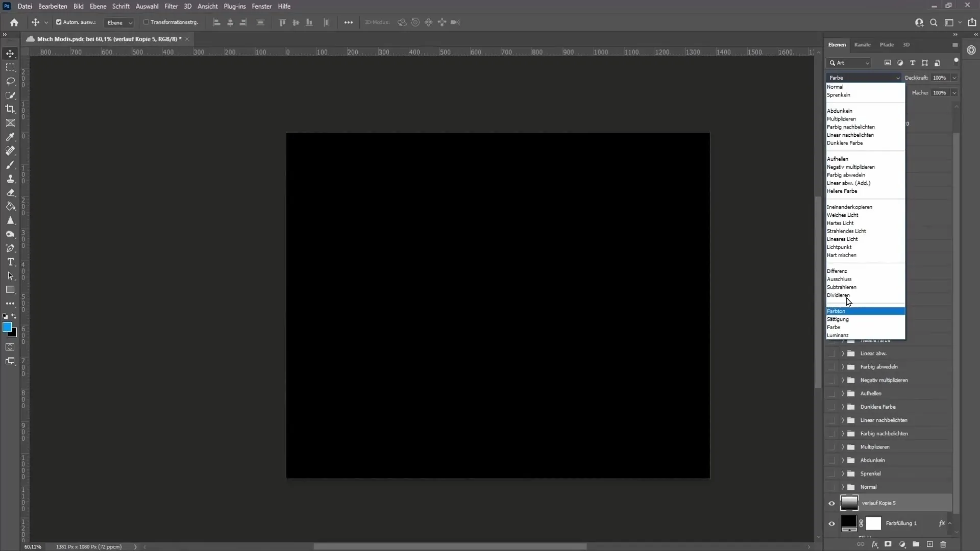The width and height of the screenshot is (980, 551).
Task: Select the Brush tool icon
Action: pyautogui.click(x=10, y=165)
